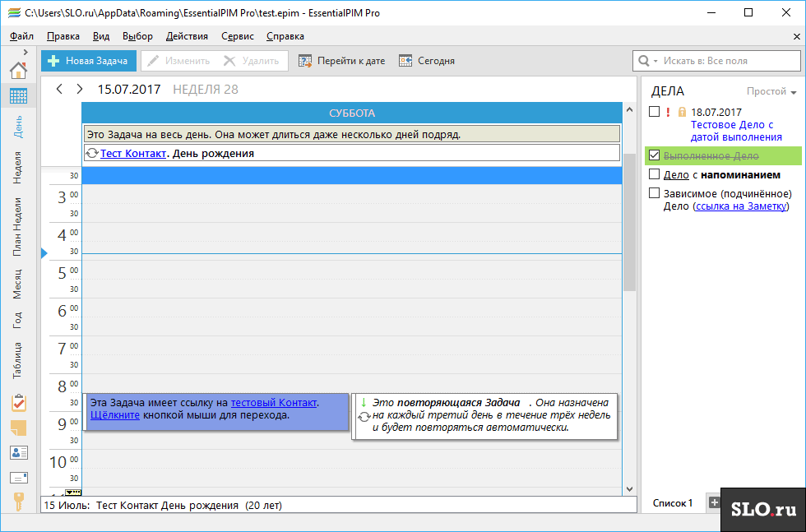Image resolution: width=806 pixels, height=532 pixels.
Task: Select the recurring task Это повторяющаяся Задача
Action: point(484,416)
